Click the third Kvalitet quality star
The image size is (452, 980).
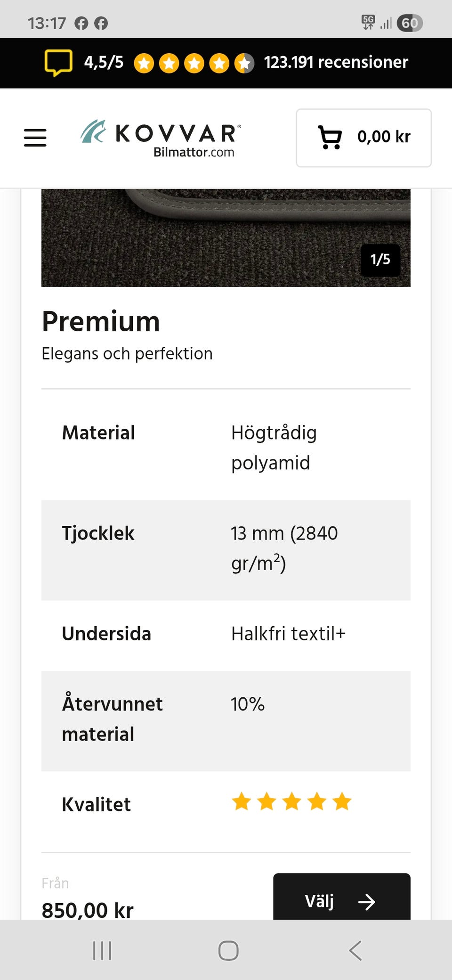click(292, 801)
